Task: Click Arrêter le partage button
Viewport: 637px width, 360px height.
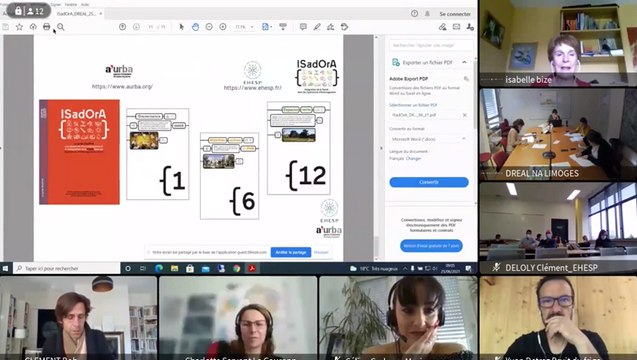Action: click(290, 252)
